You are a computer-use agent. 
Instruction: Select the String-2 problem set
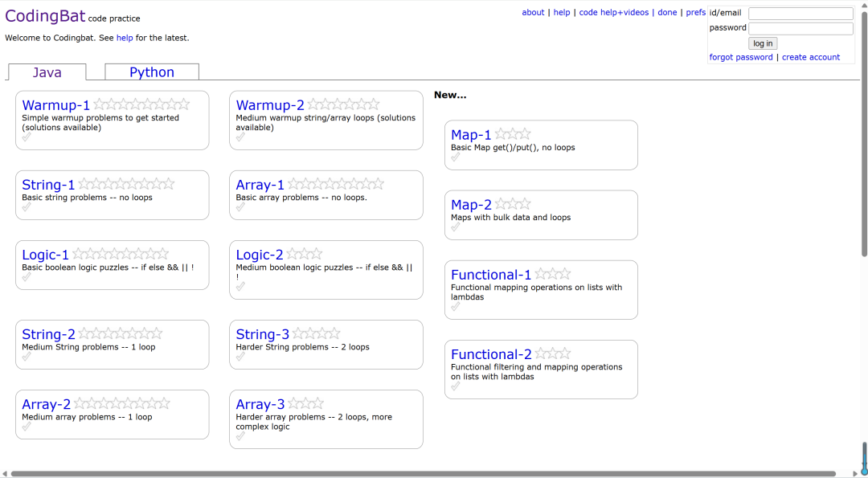click(49, 334)
